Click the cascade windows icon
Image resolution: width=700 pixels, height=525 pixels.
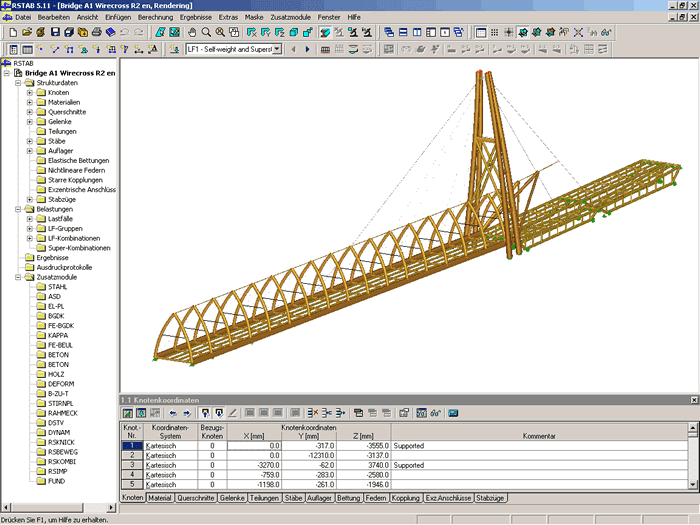(389, 32)
